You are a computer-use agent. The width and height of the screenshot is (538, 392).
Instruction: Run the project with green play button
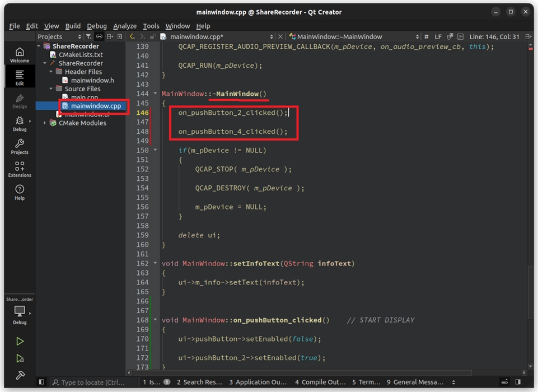[x=20, y=341]
